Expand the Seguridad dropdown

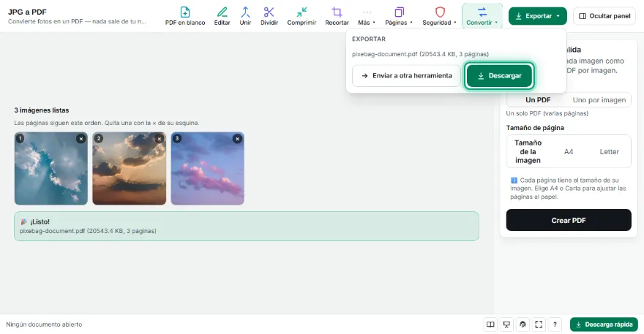(439, 16)
